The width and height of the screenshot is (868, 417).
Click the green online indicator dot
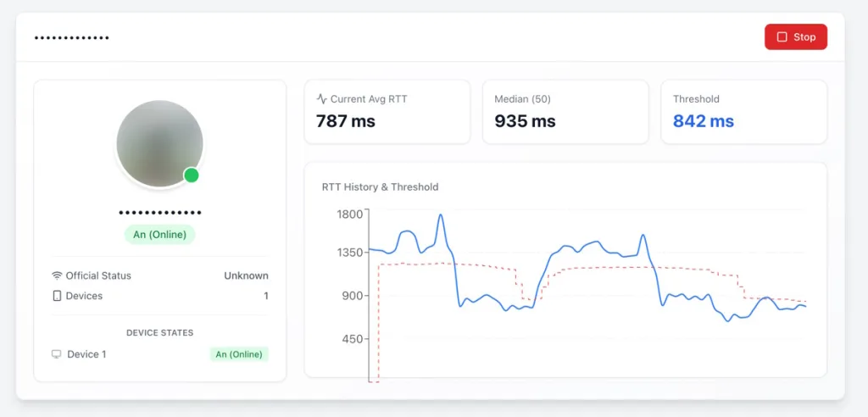coord(192,175)
